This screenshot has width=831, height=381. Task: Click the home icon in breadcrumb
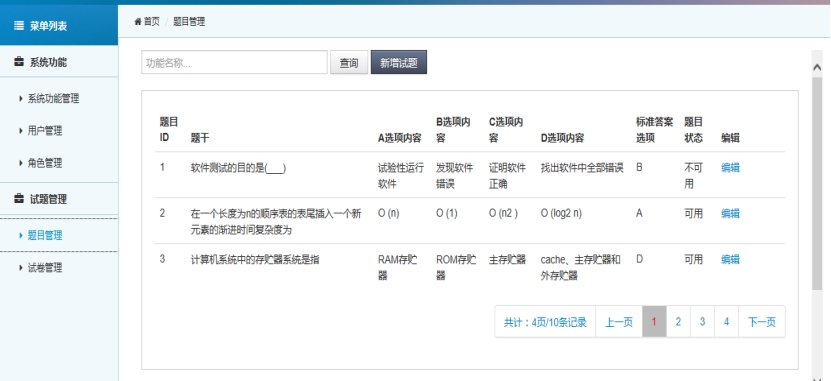tap(138, 22)
